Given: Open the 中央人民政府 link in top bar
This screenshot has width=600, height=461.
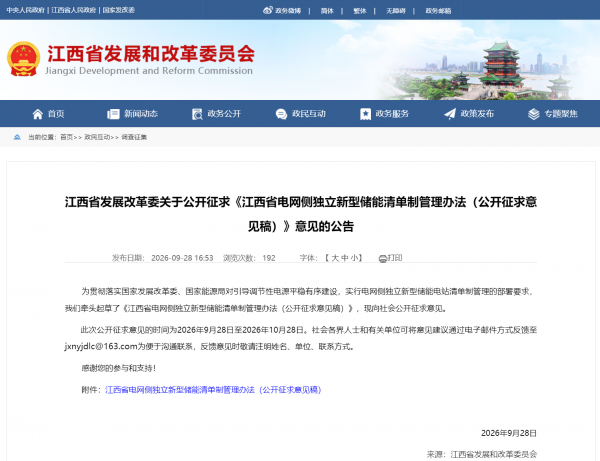Looking at the screenshot, I should [25, 10].
